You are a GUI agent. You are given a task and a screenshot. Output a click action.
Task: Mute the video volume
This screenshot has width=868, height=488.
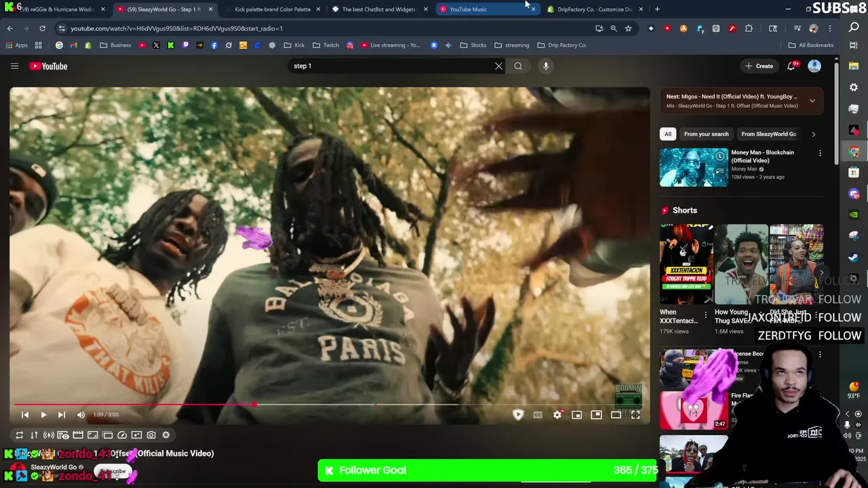(x=81, y=415)
